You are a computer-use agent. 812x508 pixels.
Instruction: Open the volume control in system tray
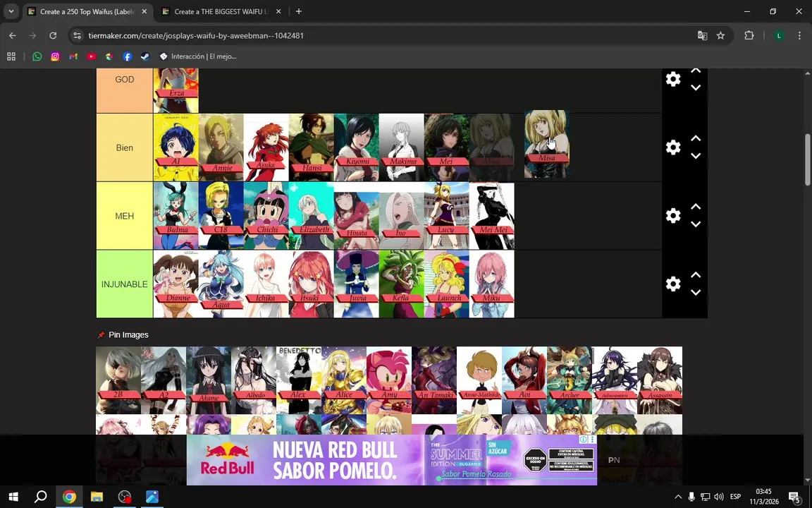[719, 497]
